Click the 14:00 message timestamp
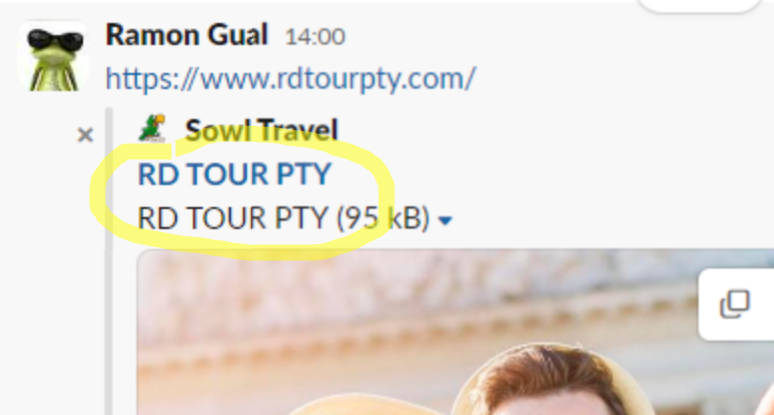 pos(315,37)
